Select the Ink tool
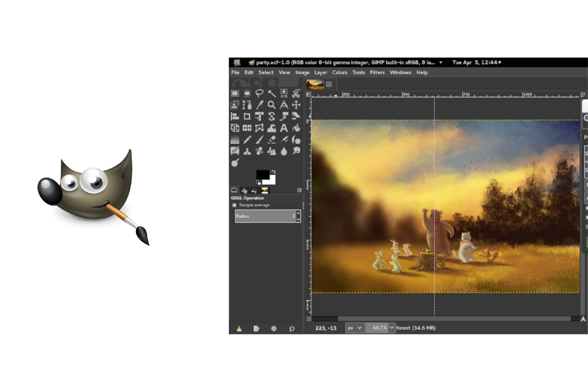The width and height of the screenshot is (588, 392). pos(296,140)
